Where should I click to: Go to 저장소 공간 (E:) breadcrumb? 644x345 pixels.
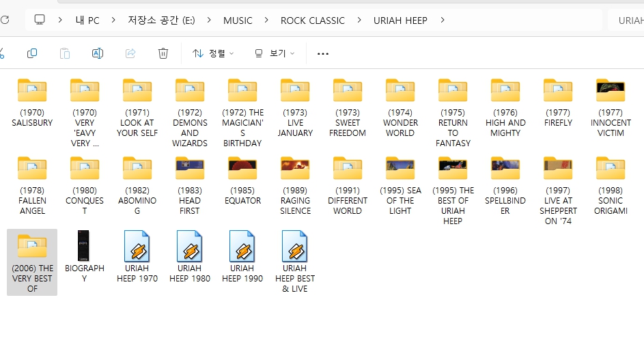coord(161,20)
